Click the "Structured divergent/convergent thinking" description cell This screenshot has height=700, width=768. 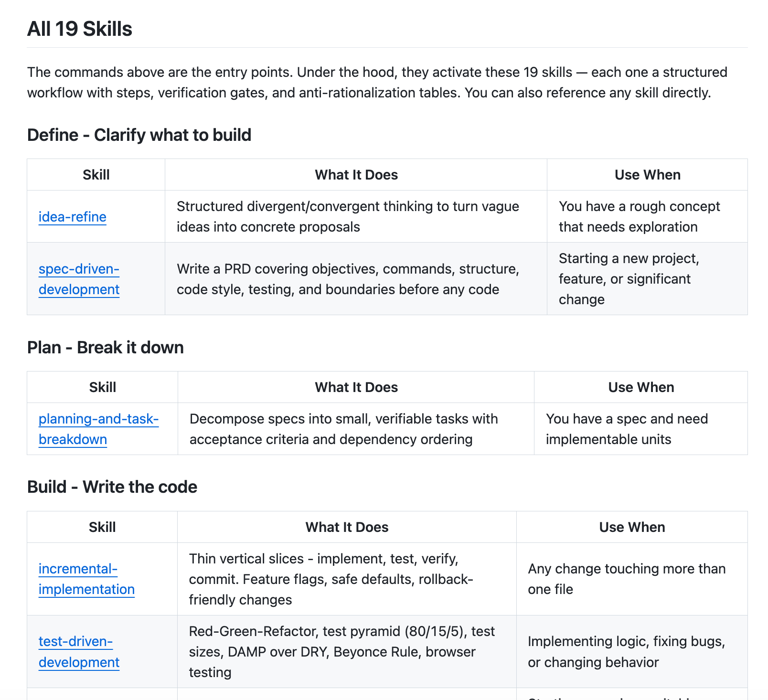pyautogui.click(x=348, y=217)
